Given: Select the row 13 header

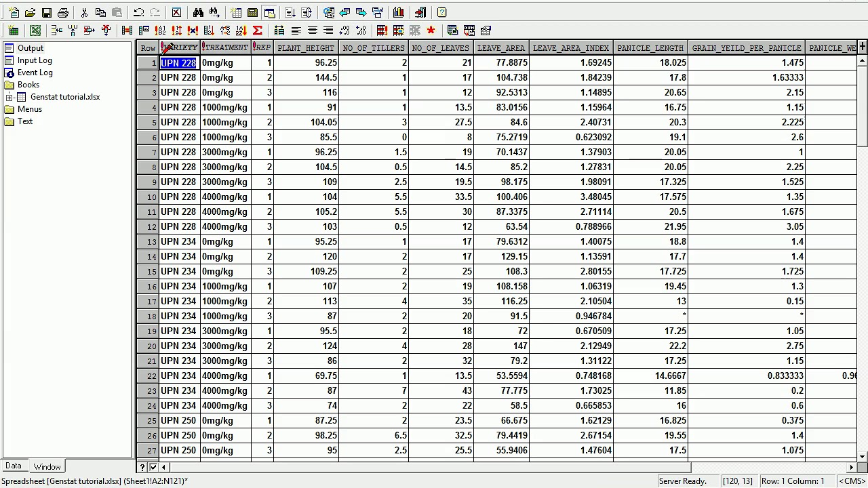Looking at the screenshot, I should [x=148, y=242].
